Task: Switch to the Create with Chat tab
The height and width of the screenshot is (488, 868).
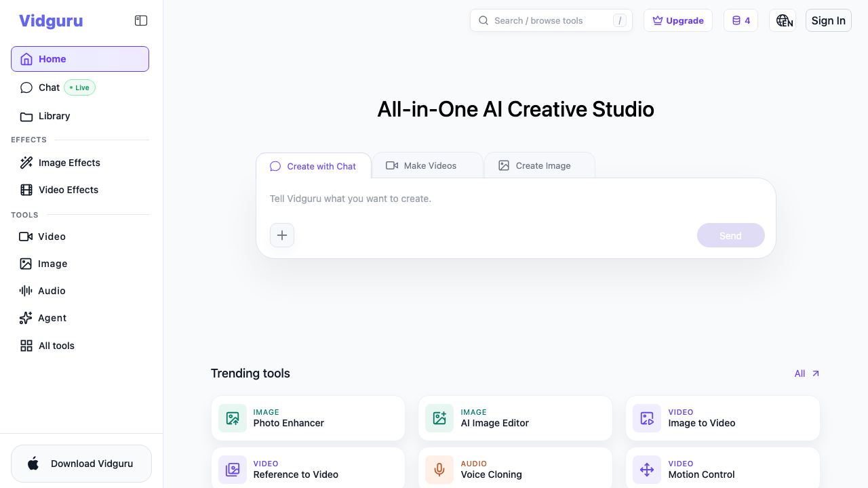Action: click(313, 166)
